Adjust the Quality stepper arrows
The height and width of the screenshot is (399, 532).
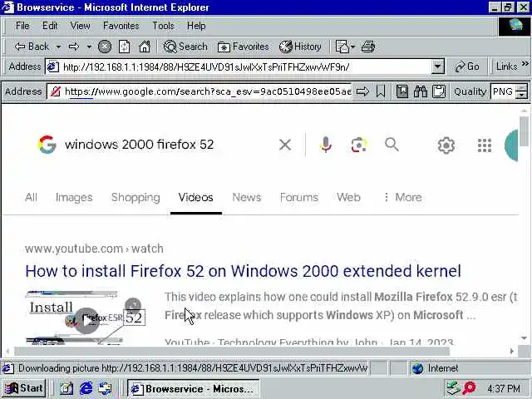click(x=522, y=91)
